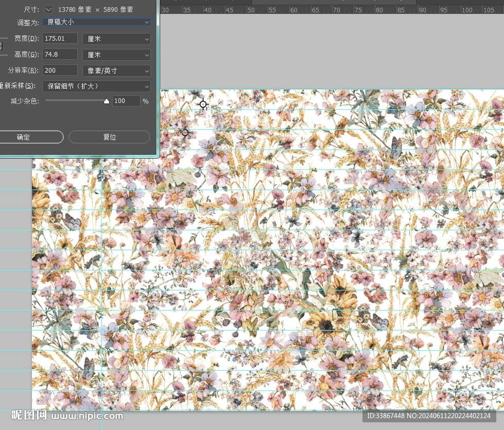Viewport: 504px width, 430px height.
Task: Click the 宽度(D) width label
Action: (26, 39)
